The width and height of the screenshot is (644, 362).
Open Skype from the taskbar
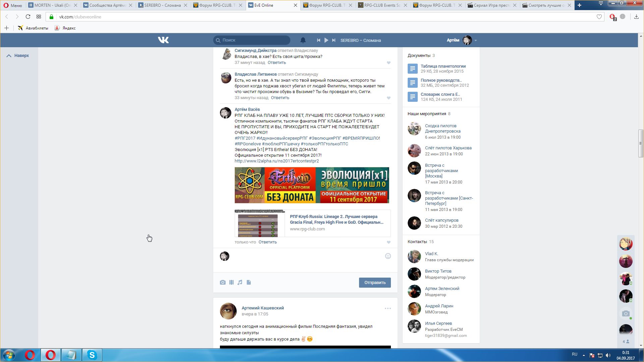[92, 355]
